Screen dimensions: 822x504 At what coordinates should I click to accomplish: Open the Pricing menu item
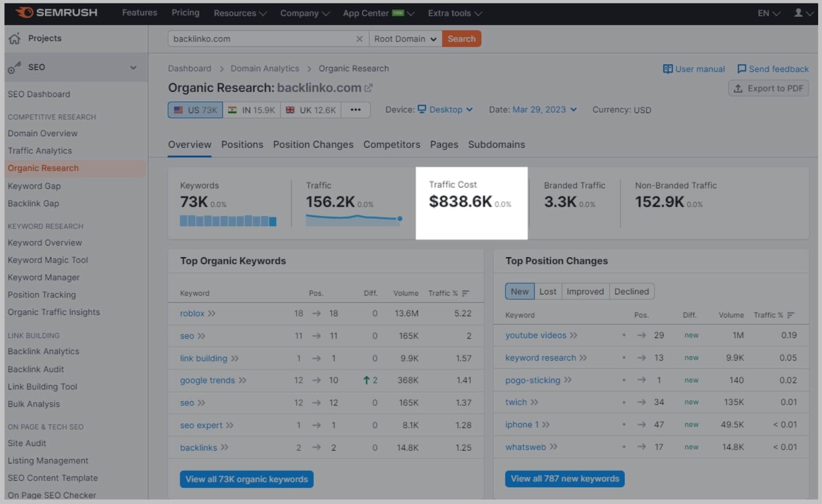click(x=185, y=13)
